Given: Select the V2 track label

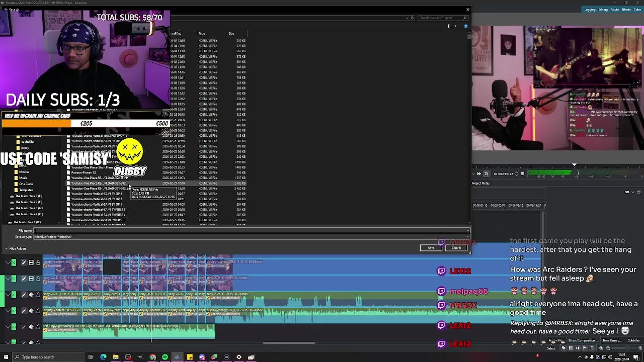Looking at the screenshot, I should tap(14, 262).
